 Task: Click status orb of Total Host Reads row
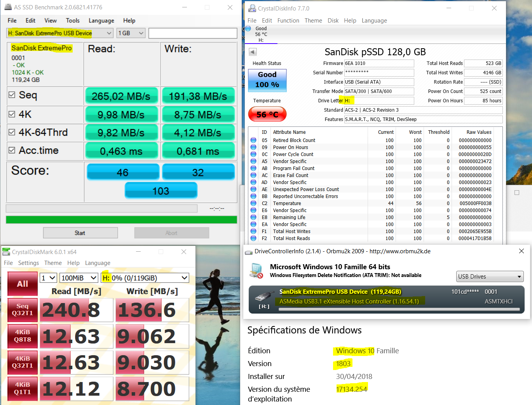(253, 238)
